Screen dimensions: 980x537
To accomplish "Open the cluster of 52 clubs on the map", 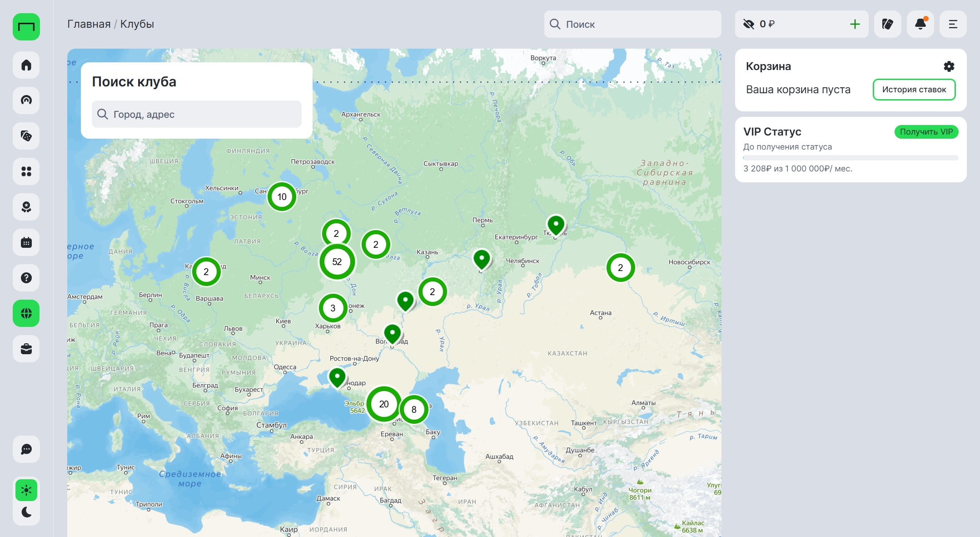I will (x=337, y=262).
